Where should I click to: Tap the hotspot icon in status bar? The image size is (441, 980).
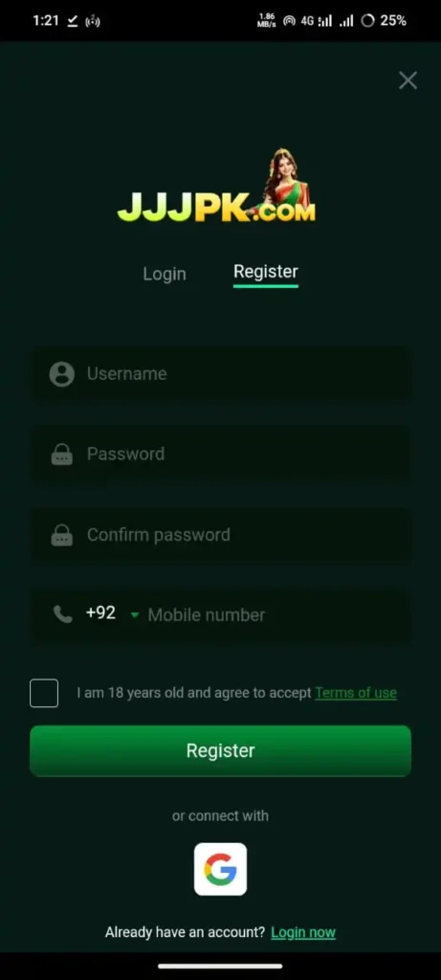[x=289, y=21]
